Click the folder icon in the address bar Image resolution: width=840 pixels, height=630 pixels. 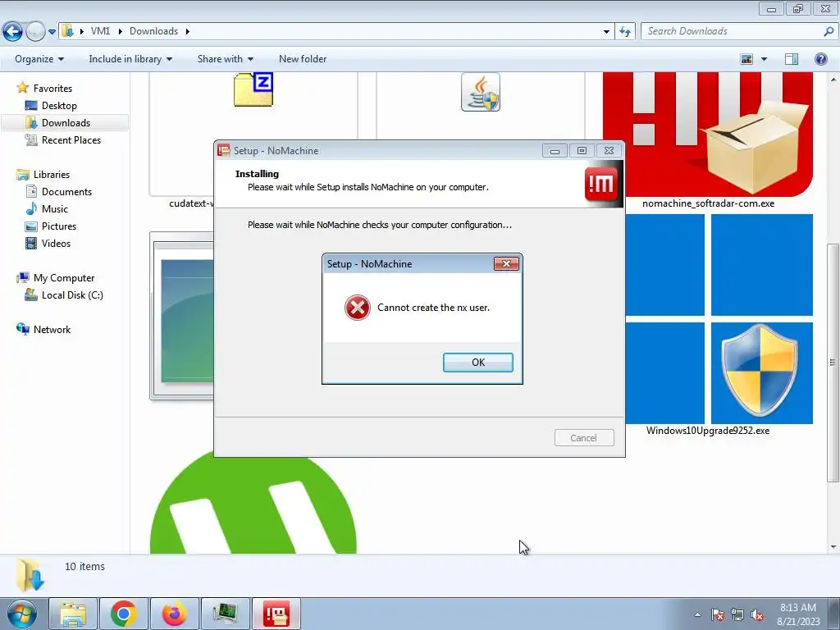67,31
